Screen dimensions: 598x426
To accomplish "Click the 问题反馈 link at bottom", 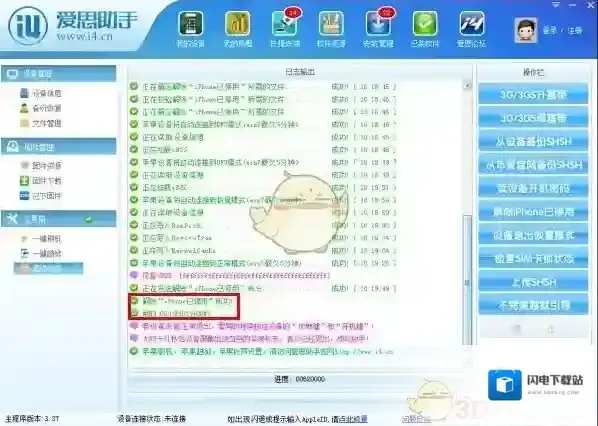I will 416,420.
